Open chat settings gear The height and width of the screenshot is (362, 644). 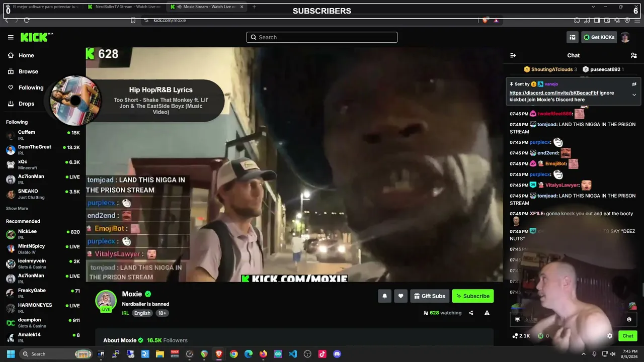[610, 336]
